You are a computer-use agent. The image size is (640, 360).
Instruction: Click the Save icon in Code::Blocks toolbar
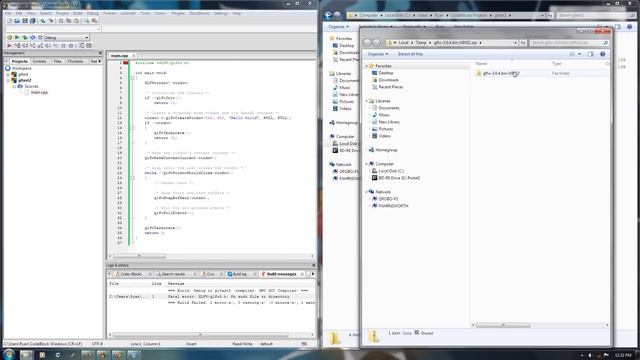coord(24,21)
